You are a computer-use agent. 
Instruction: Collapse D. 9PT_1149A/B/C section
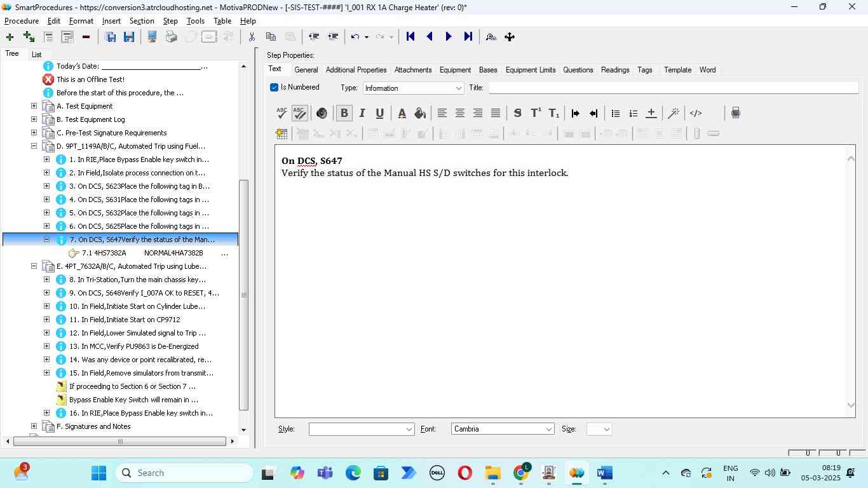coord(34,146)
